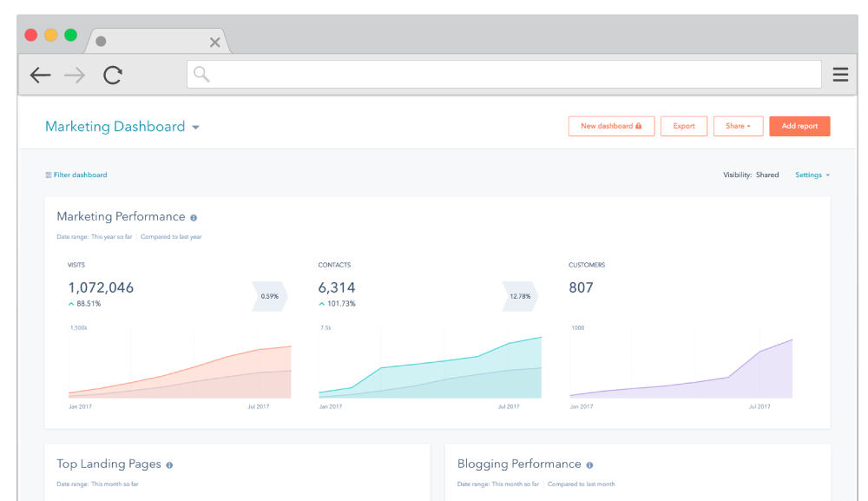Image resolution: width=868 pixels, height=501 pixels.
Task: Click the magnifier icon in address bar
Action: [201, 74]
